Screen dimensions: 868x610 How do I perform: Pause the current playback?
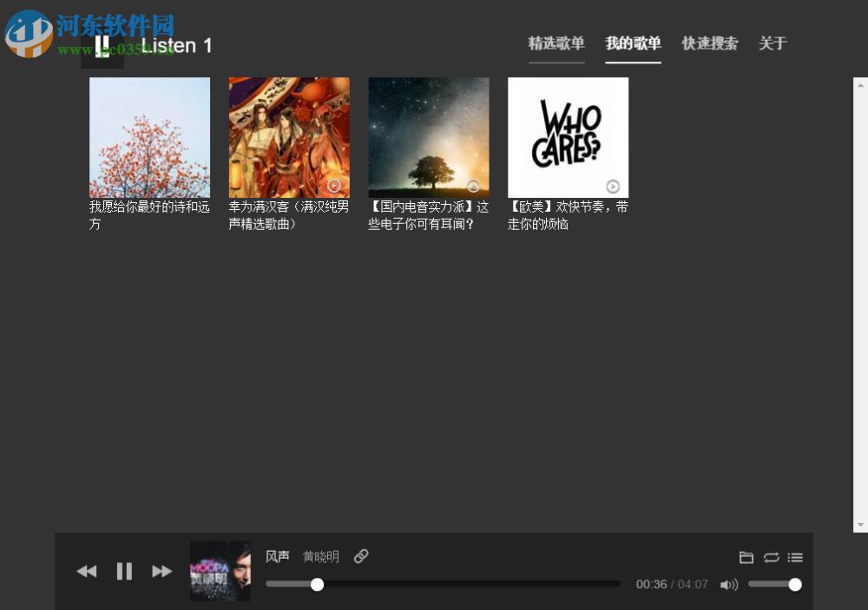(x=124, y=571)
